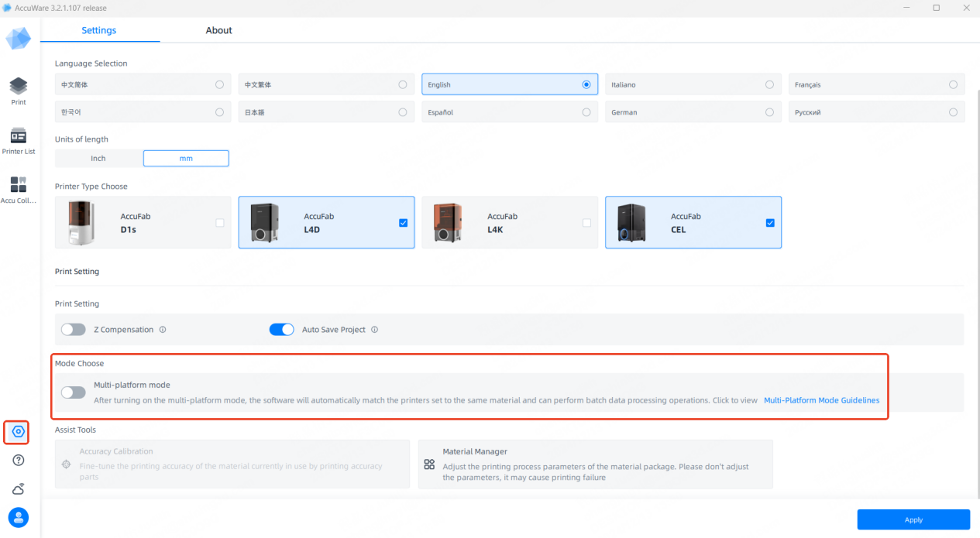Screen dimensions: 980x538
Task: Set units of length to mm
Action: coord(186,158)
